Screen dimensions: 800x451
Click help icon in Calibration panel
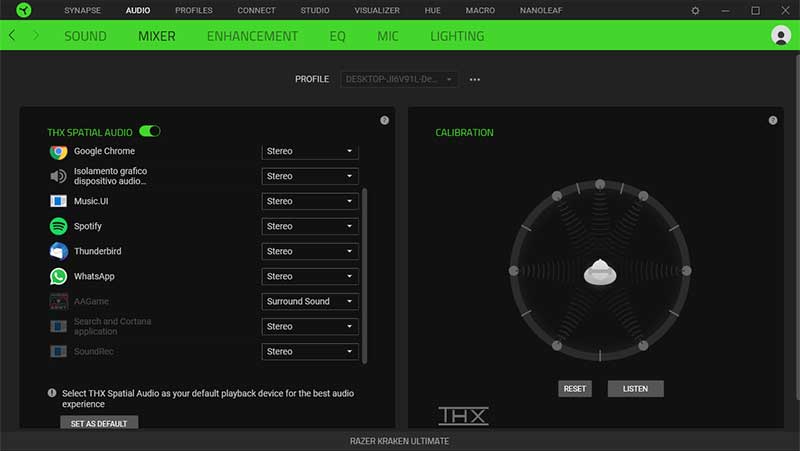(x=772, y=120)
